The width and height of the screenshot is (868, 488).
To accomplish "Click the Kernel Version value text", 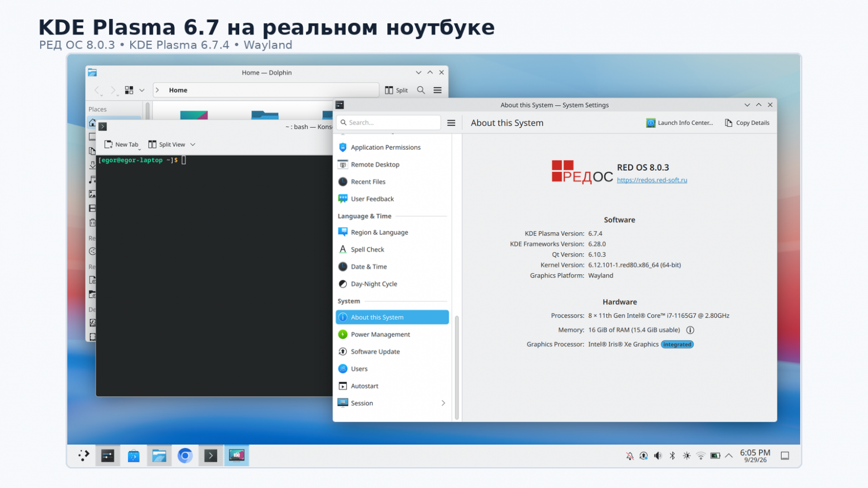I will point(634,265).
